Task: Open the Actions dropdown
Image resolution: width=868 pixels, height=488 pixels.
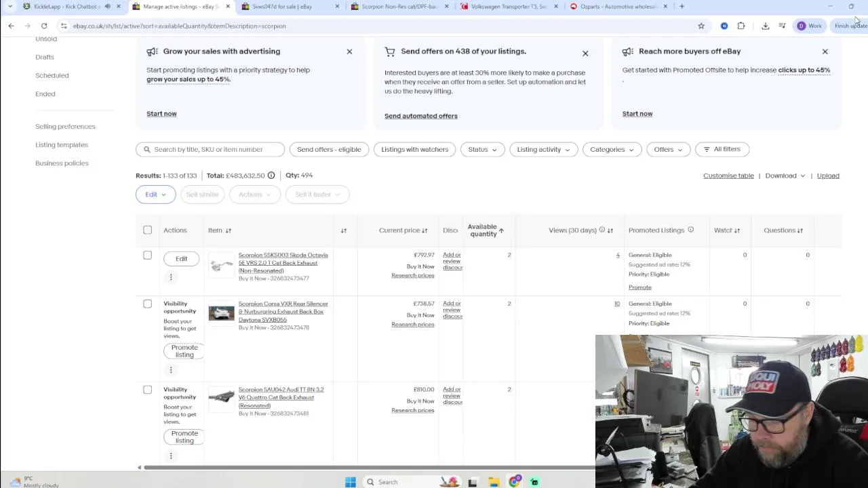Action: 254,195
